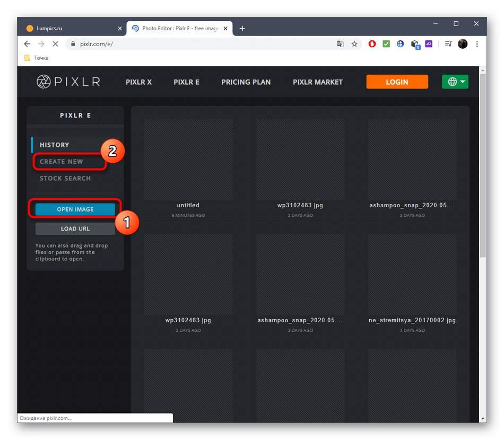Image resolution: width=504 pixels, height=440 pixels.
Task: Open the Chrome profile avatar
Action: click(463, 44)
